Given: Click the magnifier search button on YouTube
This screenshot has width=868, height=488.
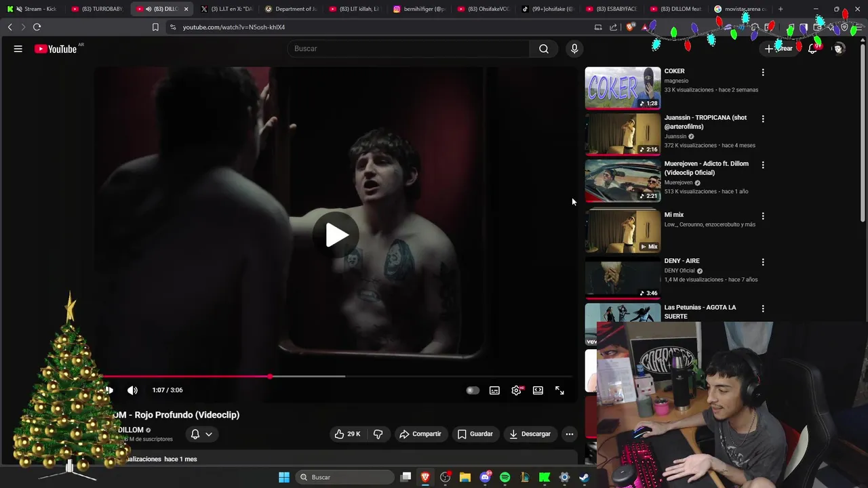Looking at the screenshot, I should 544,49.
